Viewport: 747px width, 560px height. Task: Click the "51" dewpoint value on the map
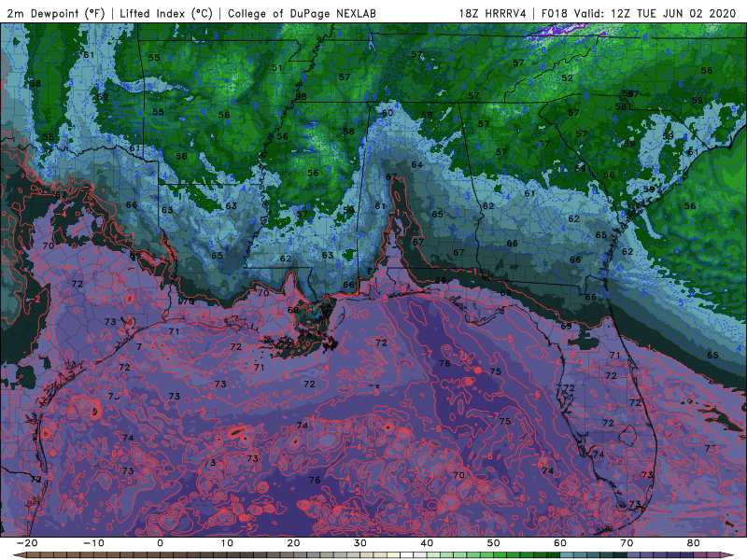pos(276,67)
